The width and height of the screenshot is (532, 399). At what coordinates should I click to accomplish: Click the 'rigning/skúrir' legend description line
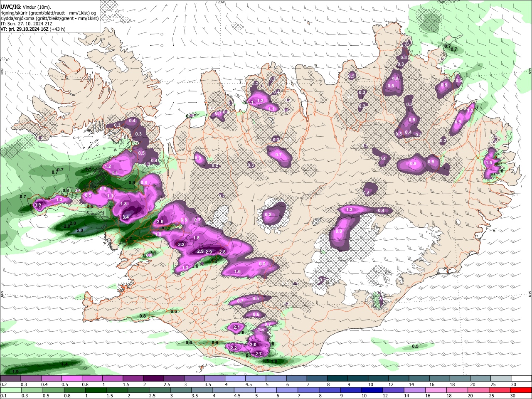[x=48, y=13]
